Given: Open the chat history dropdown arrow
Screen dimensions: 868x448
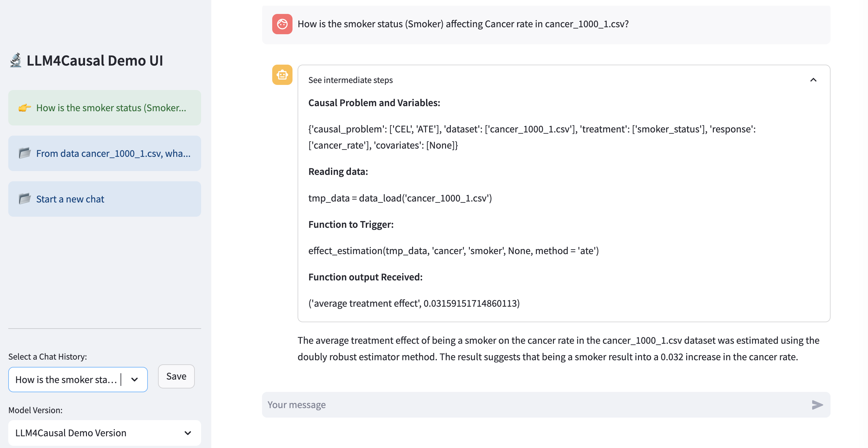Looking at the screenshot, I should (135, 379).
